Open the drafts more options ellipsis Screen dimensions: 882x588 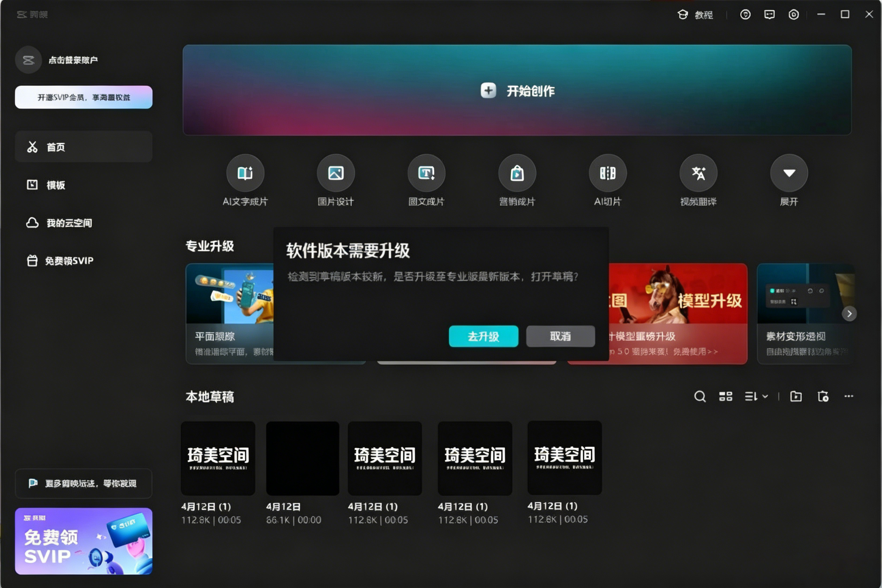click(849, 396)
